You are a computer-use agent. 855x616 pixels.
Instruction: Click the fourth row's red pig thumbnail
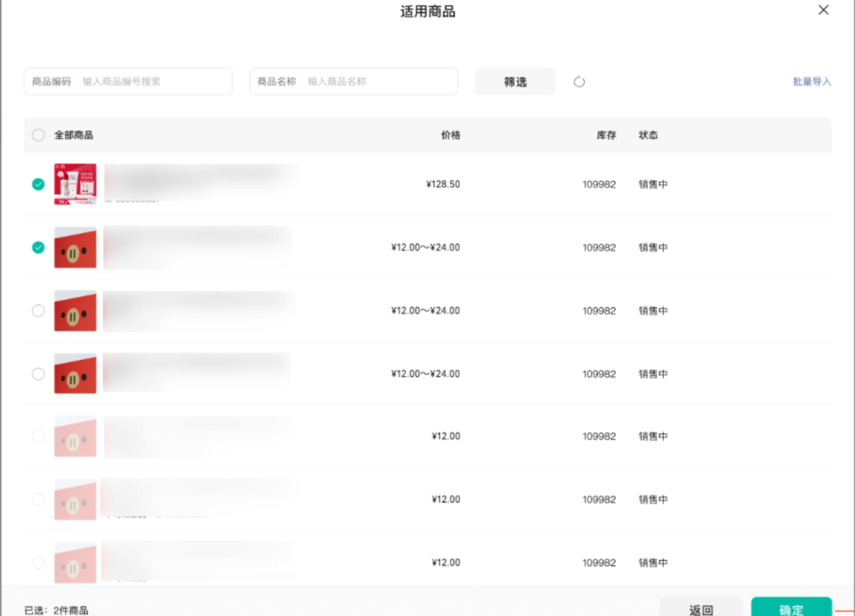tap(75, 374)
